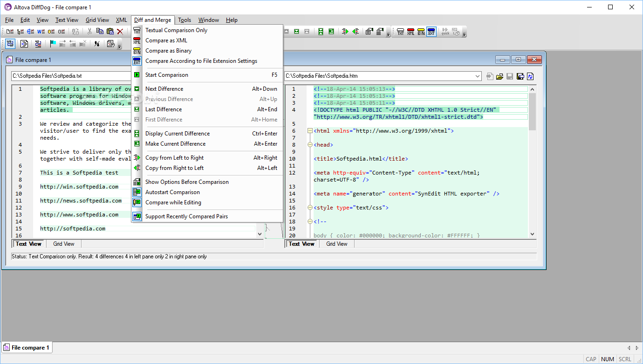Click Copy Right to Left toolbar icon
643x364 pixels.
[356, 31]
